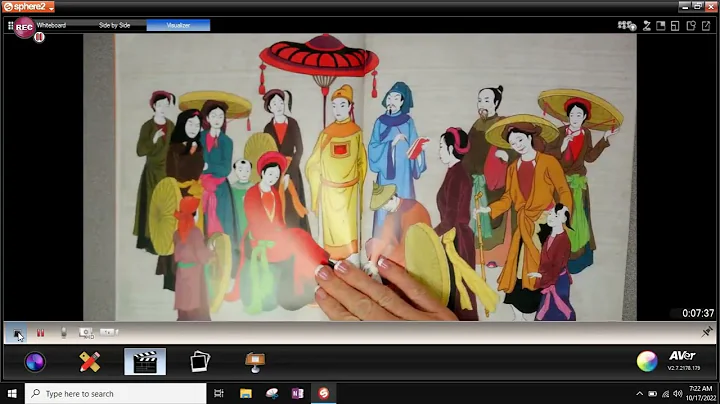Open the Windows Start menu
Image resolution: width=720 pixels, height=404 pixels.
point(12,393)
